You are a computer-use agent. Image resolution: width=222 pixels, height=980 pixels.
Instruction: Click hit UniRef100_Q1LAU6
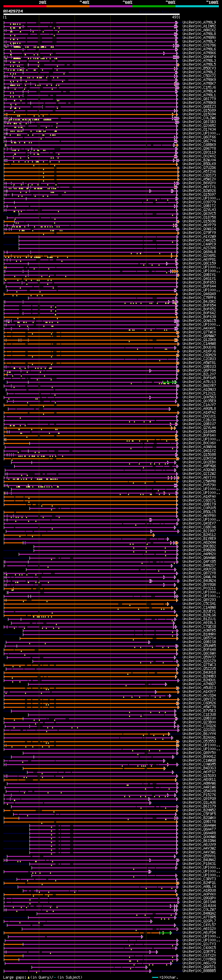[199, 803]
